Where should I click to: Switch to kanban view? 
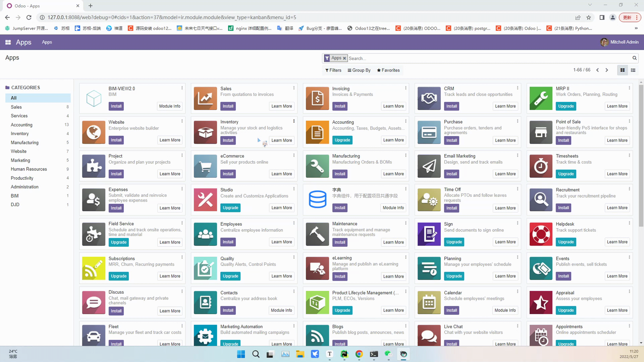(x=623, y=70)
